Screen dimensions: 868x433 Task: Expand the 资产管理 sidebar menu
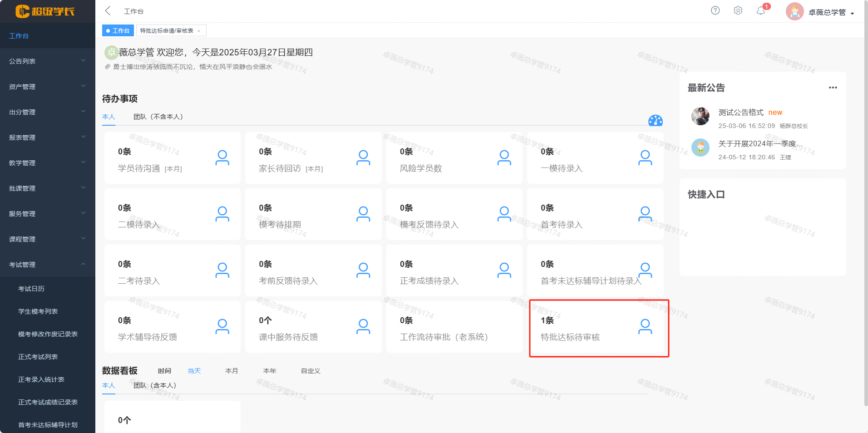tap(47, 87)
